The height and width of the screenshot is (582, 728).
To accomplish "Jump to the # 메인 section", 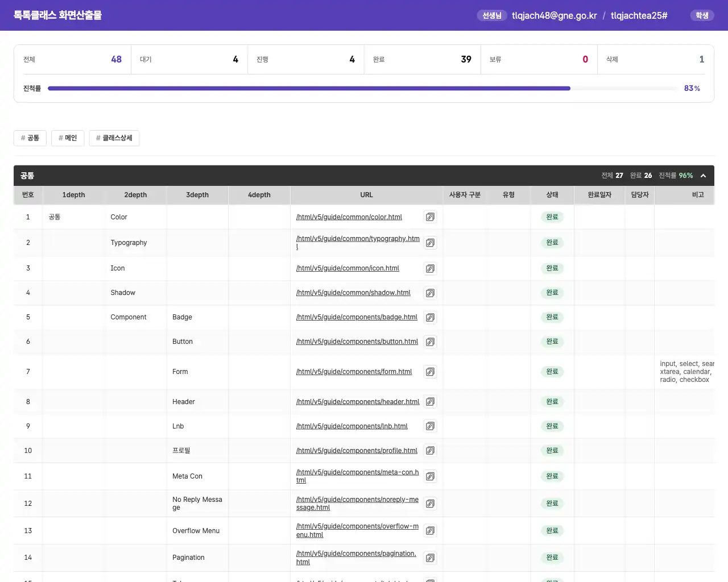I will [x=68, y=138].
